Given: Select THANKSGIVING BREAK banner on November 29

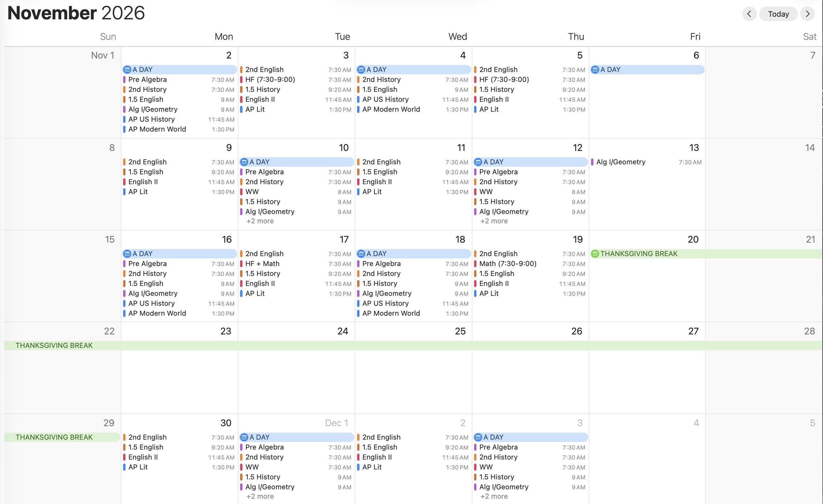Looking at the screenshot, I should 62,437.
